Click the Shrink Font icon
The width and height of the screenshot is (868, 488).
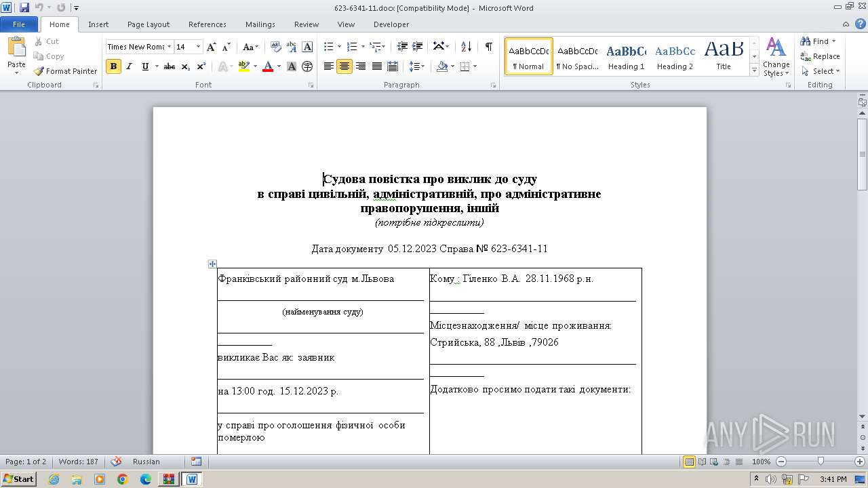point(226,47)
